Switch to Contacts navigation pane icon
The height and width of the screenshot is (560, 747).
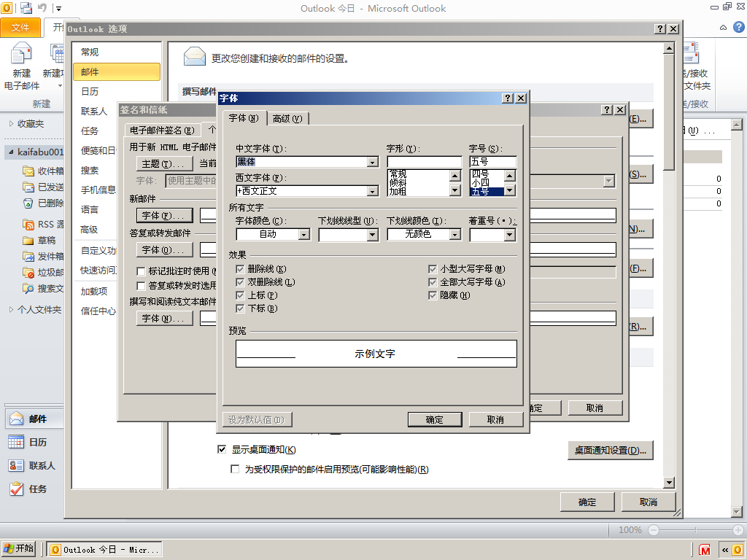point(16,465)
